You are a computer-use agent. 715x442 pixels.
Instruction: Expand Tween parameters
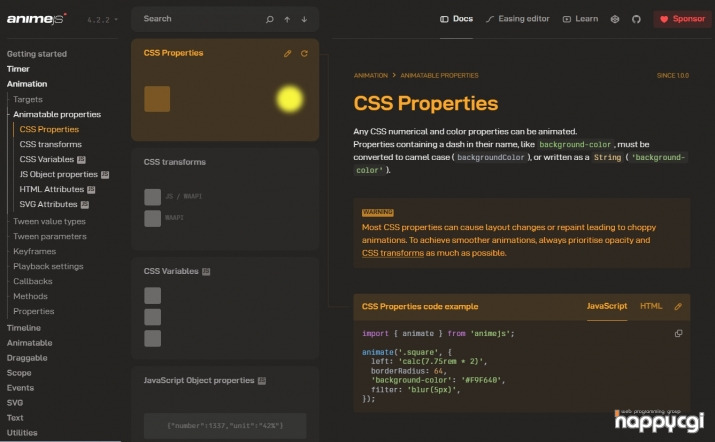(x=50, y=236)
